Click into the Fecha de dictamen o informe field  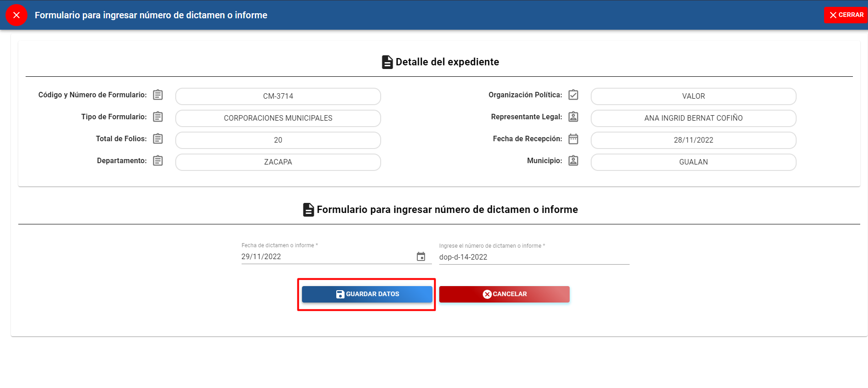point(325,257)
